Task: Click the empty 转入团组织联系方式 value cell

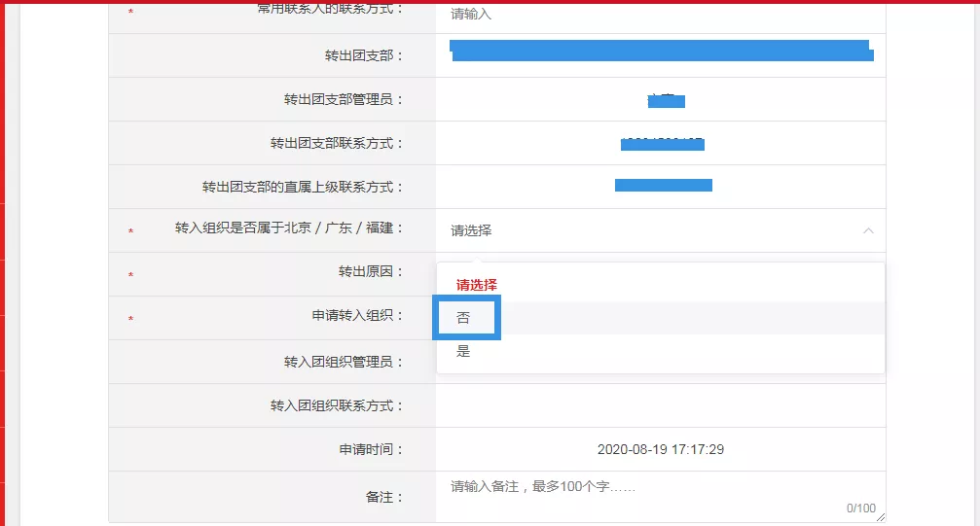Action: 661,405
